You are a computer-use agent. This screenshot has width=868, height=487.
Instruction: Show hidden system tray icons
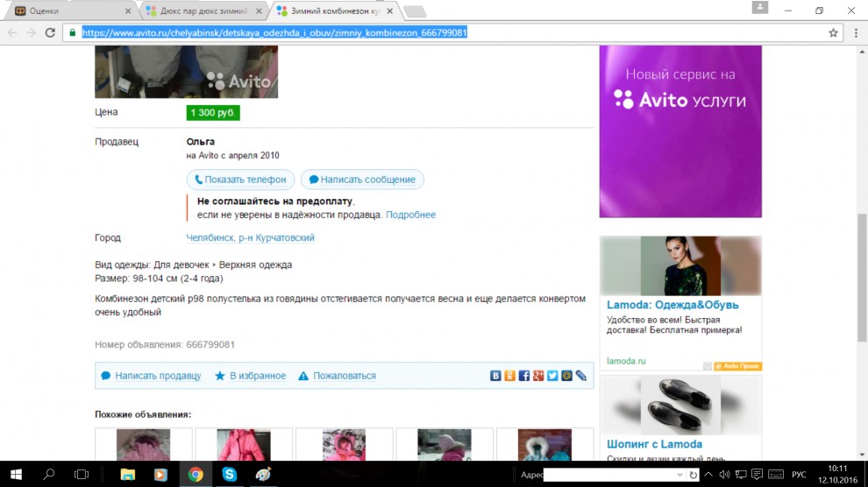click(x=708, y=475)
